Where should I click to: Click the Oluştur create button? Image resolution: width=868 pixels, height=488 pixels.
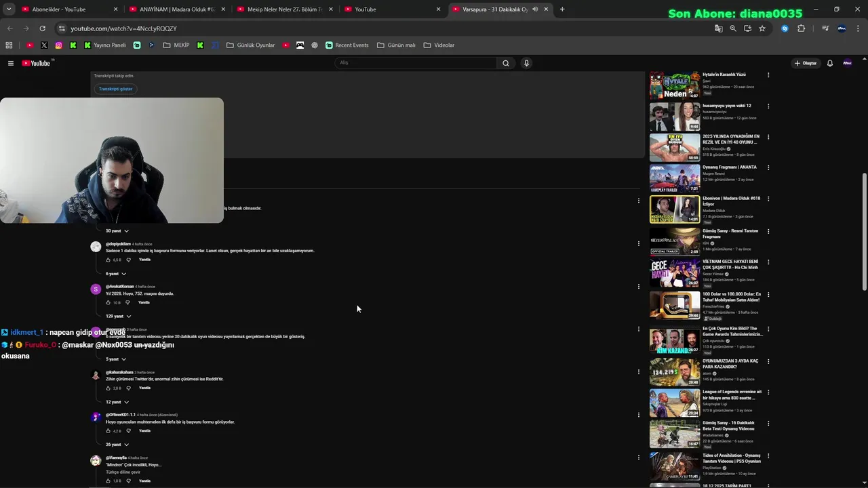[x=806, y=63]
